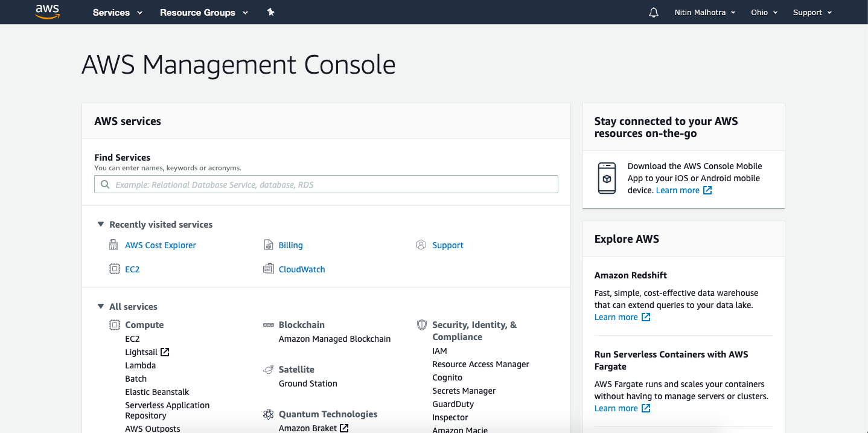The width and height of the screenshot is (868, 433).
Task: Click the Security shield category icon
Action: click(422, 325)
